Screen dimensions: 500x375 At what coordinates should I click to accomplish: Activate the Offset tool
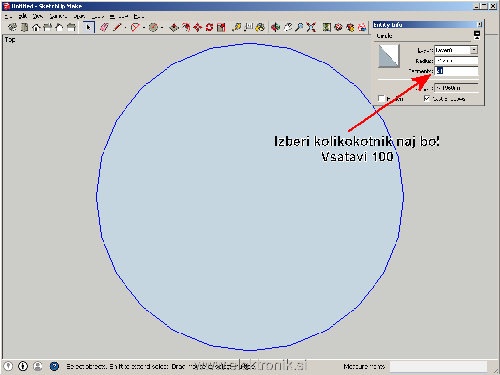[186, 27]
